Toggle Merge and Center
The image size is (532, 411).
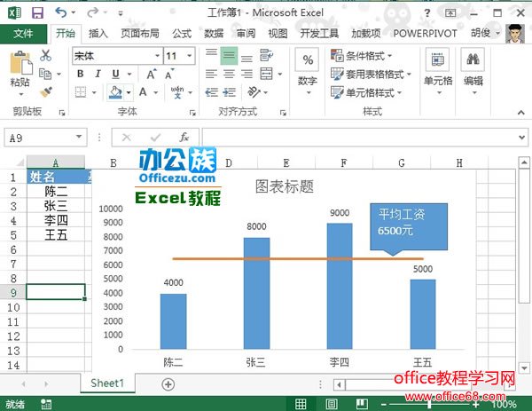266,74
